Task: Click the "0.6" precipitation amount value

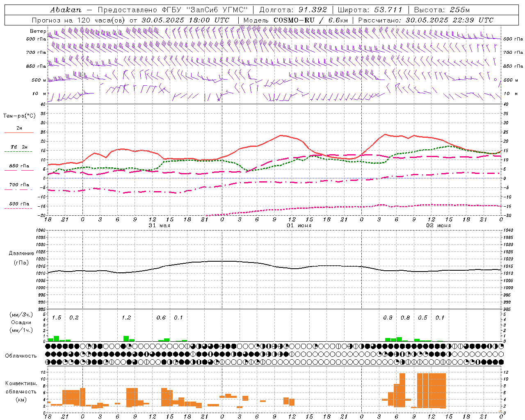Action: [x=161, y=318]
